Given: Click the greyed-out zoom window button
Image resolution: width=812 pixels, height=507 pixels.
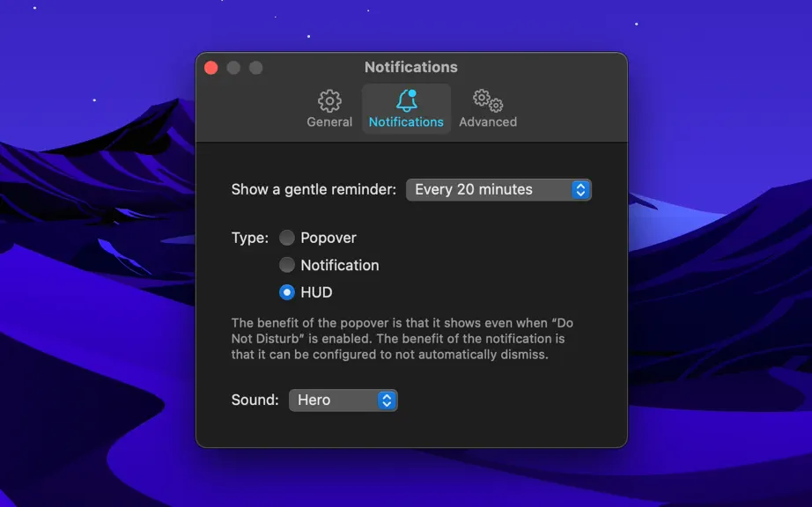Looking at the screenshot, I should 255,68.
